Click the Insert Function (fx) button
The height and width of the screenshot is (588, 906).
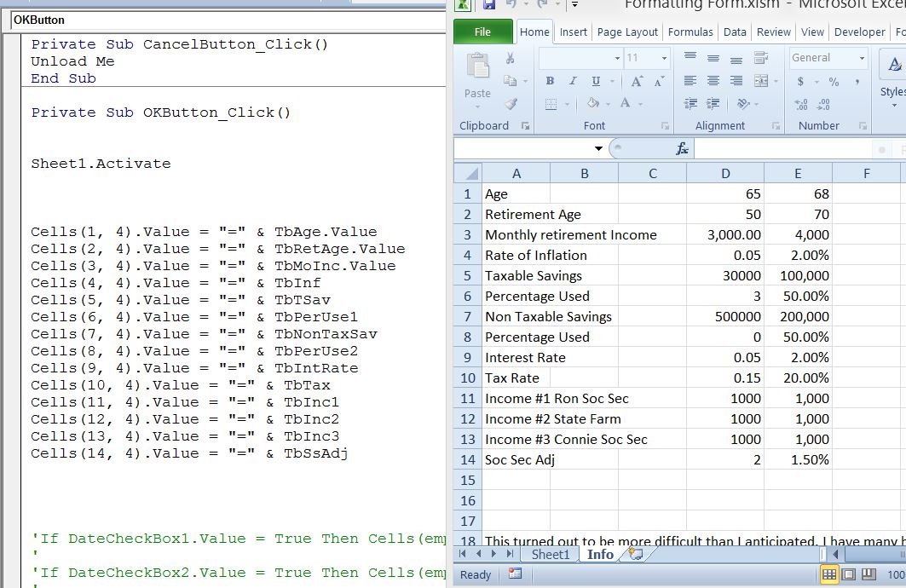point(681,147)
